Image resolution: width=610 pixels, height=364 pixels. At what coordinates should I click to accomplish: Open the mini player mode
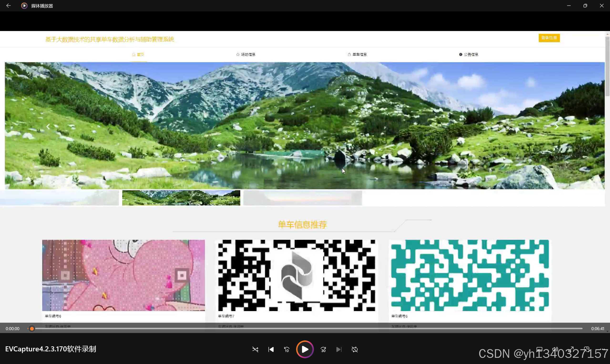[587, 349]
